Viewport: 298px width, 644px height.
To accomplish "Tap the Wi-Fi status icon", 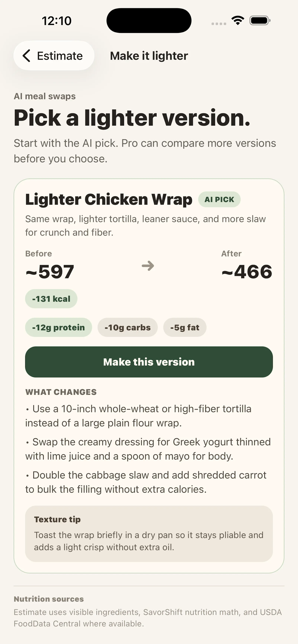I will [x=238, y=20].
